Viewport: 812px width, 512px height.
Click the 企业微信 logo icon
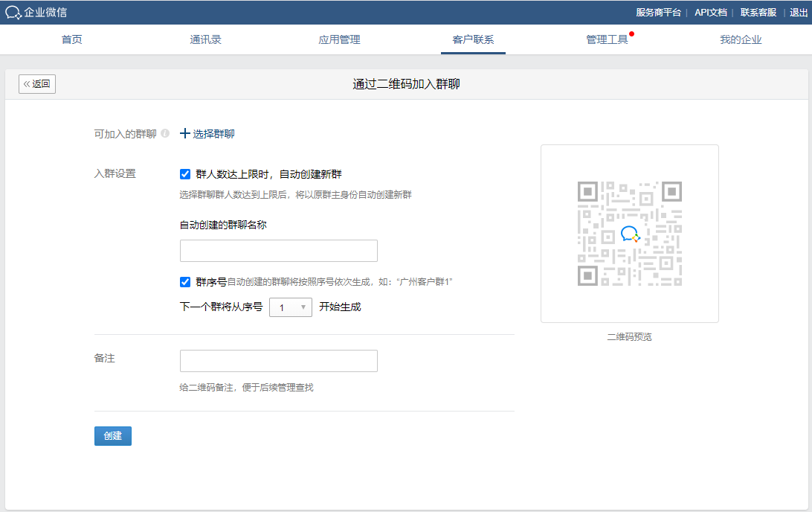(13, 12)
